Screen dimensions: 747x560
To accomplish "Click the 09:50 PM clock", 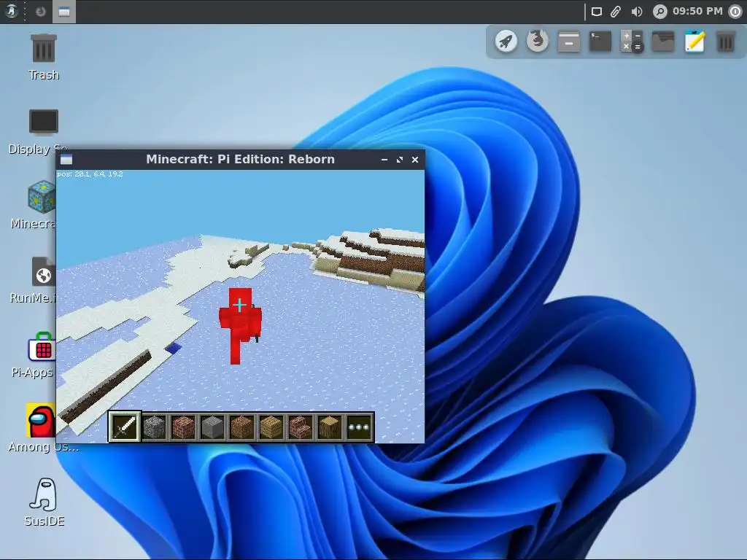I will [x=697, y=11].
